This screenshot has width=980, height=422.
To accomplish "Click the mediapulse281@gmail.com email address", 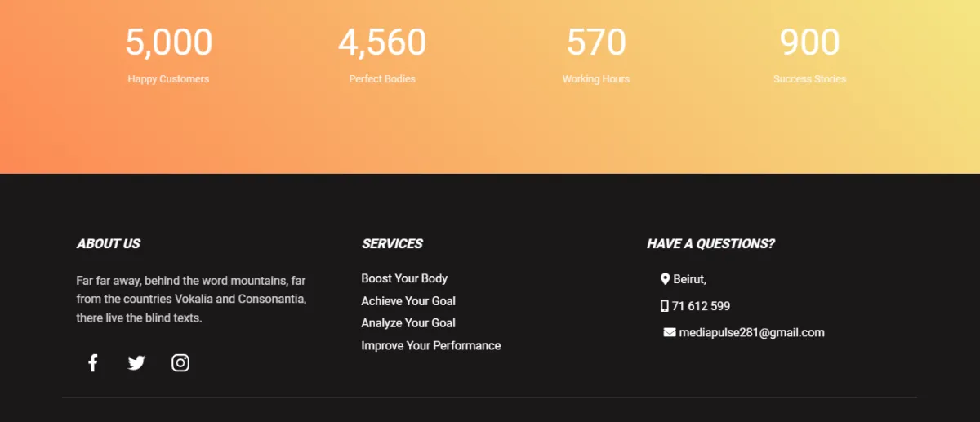I will point(751,332).
